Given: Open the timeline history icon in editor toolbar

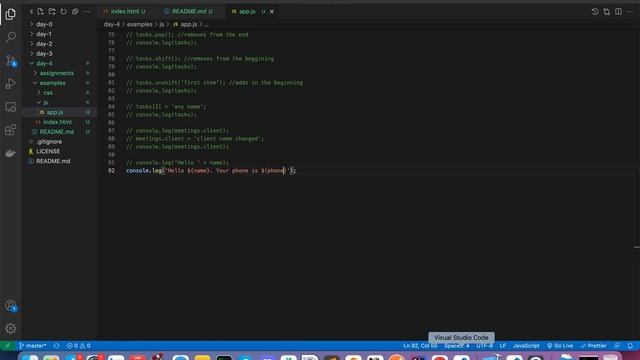Looking at the screenshot, I should click(x=595, y=12).
